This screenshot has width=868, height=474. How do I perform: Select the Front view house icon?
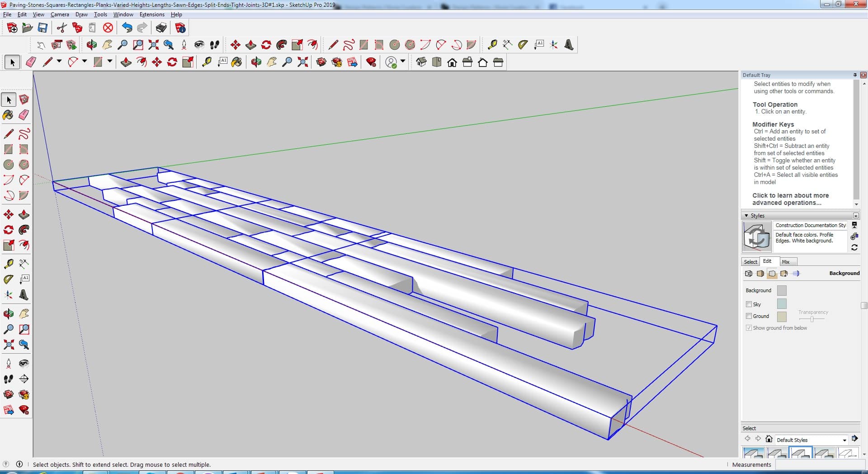(x=452, y=62)
